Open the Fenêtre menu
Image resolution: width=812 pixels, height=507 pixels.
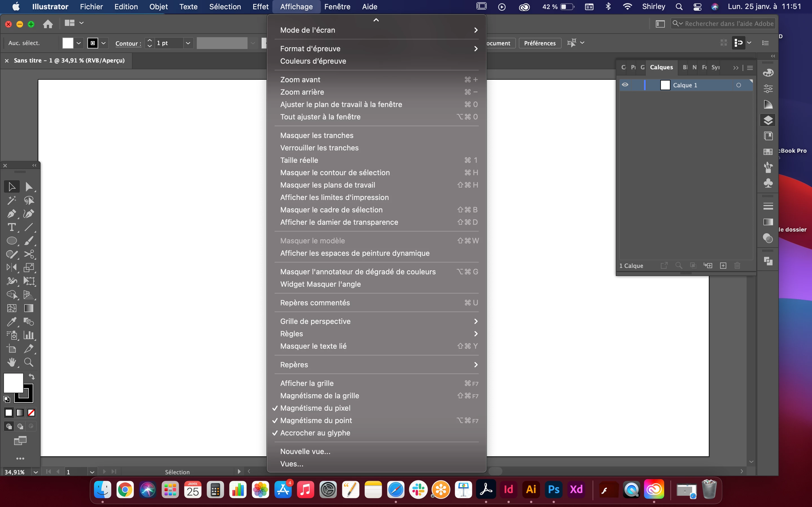point(337,7)
